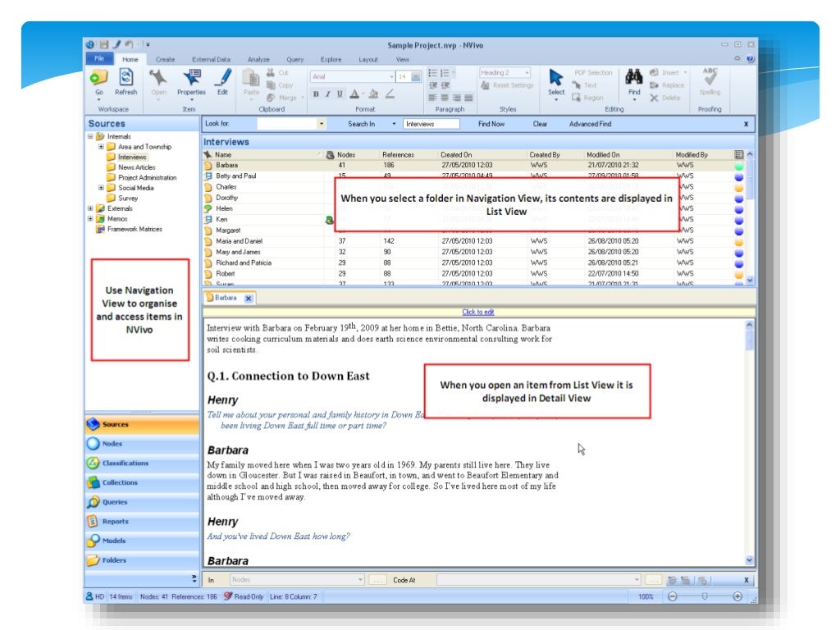Click the Edit pencil icon

(x=223, y=78)
